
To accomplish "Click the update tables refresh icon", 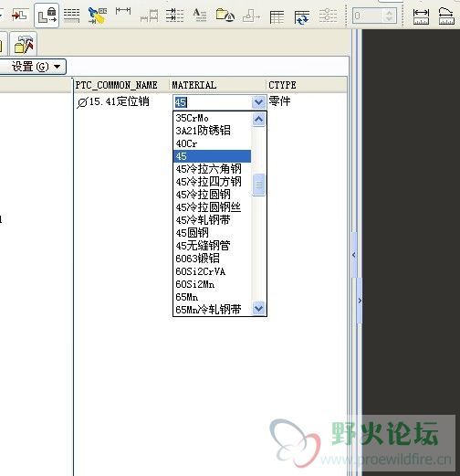I will pyautogui.click(x=302, y=16).
